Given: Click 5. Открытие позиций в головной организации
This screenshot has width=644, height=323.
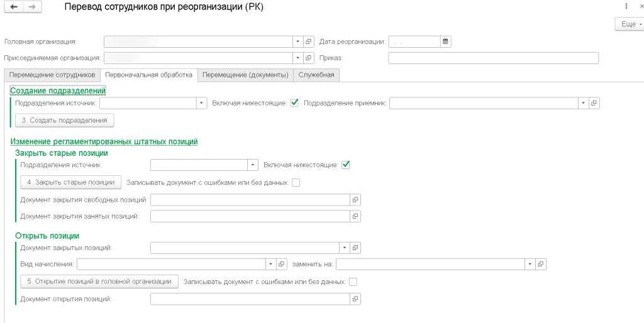Looking at the screenshot, I should point(99,282).
